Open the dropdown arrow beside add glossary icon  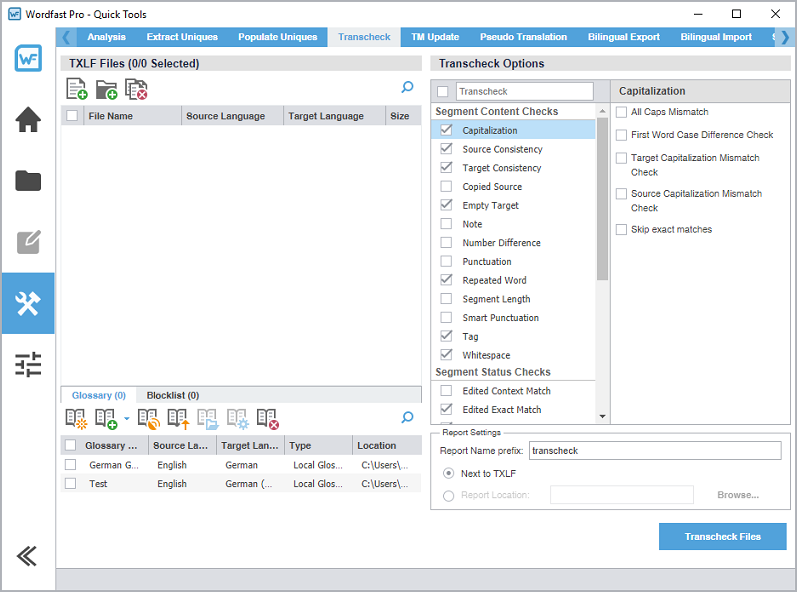point(126,418)
